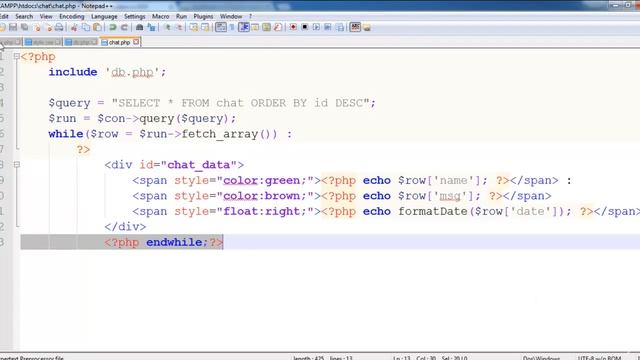Open Find using the binoculars icon
Viewport: 640px width, 360px height.
139,27
